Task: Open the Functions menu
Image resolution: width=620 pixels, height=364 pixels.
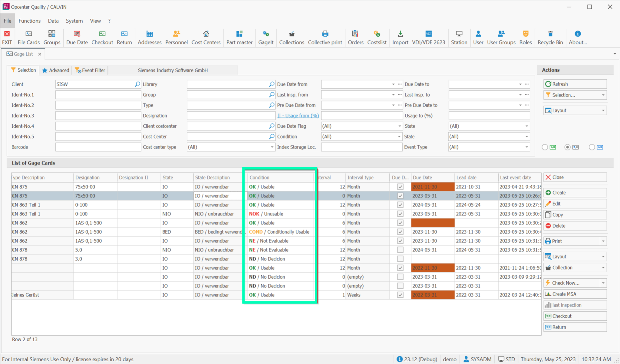Action: click(x=29, y=21)
